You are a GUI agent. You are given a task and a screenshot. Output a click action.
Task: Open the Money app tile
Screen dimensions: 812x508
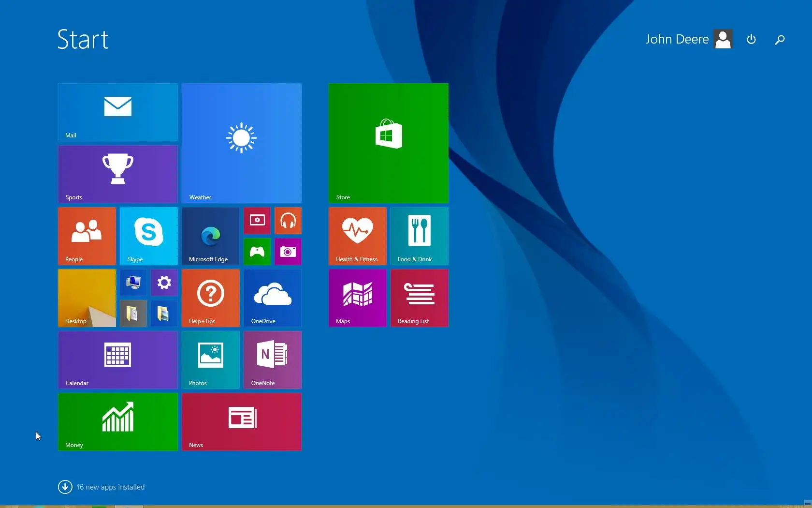pyautogui.click(x=118, y=422)
